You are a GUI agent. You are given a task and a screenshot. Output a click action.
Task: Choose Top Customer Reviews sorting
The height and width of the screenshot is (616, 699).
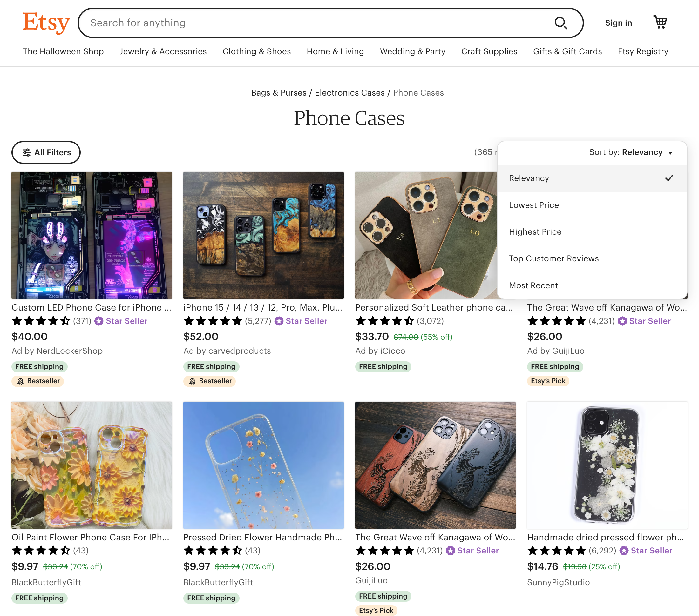point(554,258)
